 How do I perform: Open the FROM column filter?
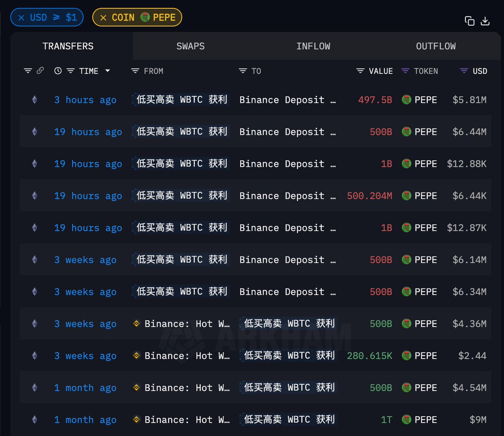click(135, 71)
